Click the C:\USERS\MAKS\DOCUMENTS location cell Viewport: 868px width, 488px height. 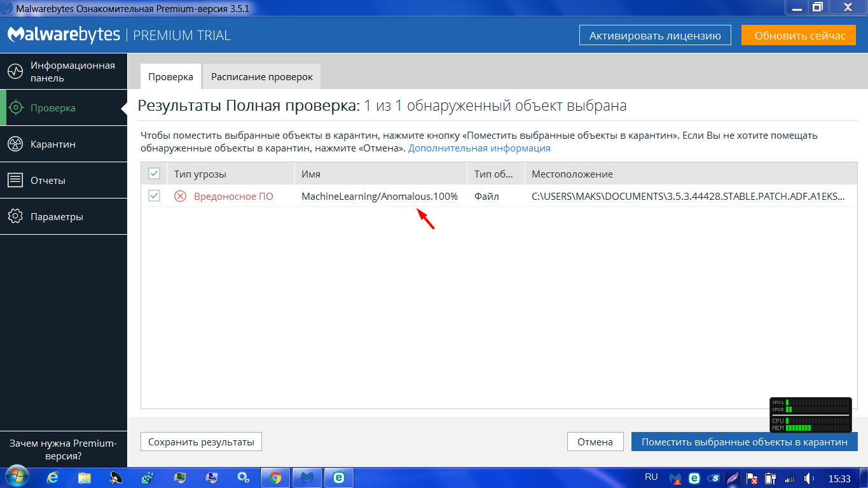point(689,197)
